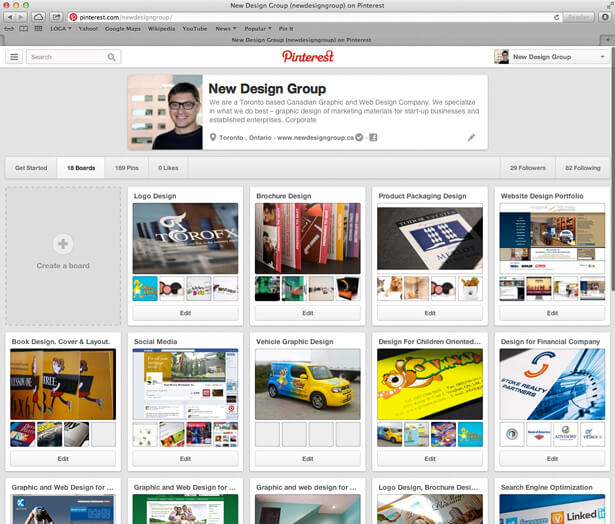Click Edit on the Social Media board

point(186,458)
